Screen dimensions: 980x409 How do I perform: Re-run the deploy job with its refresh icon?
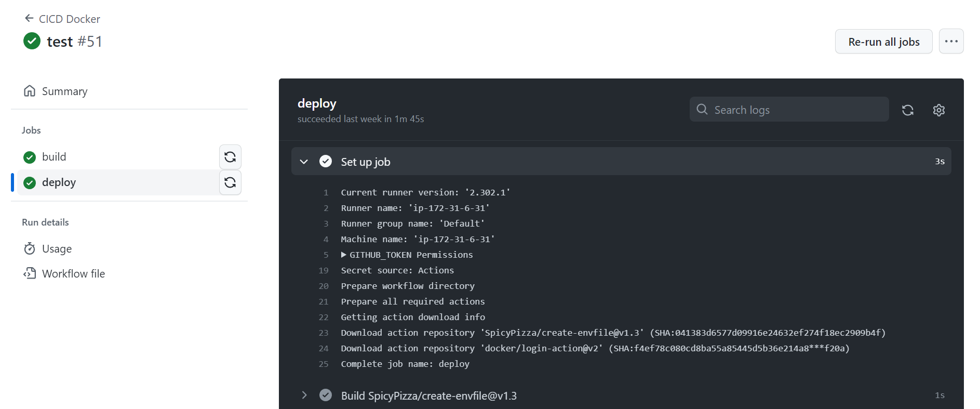pos(230,182)
